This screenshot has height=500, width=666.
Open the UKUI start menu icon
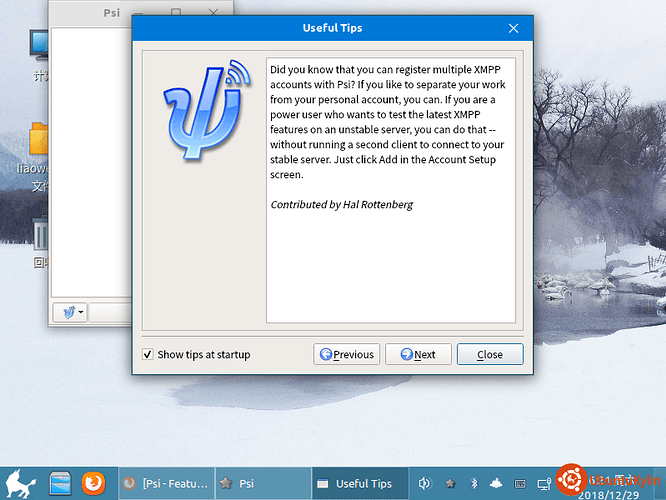point(20,484)
